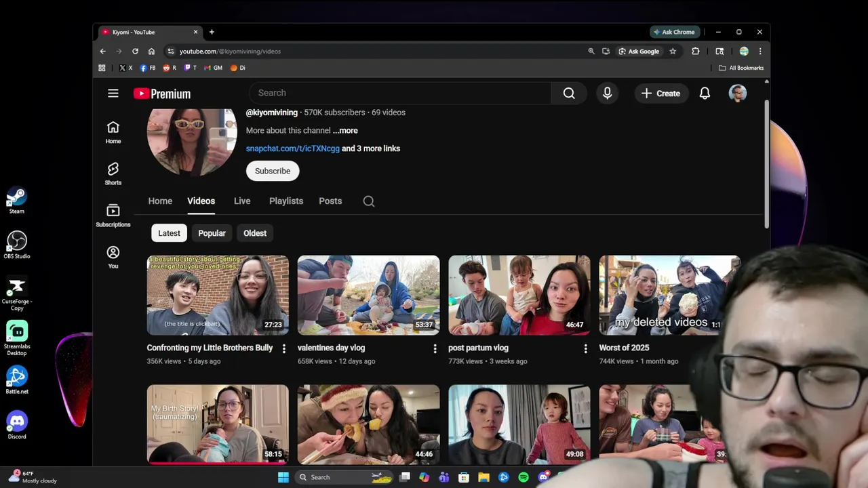Start voice search with microphone icon
Viewport: 868px width, 488px height.
[x=608, y=94]
